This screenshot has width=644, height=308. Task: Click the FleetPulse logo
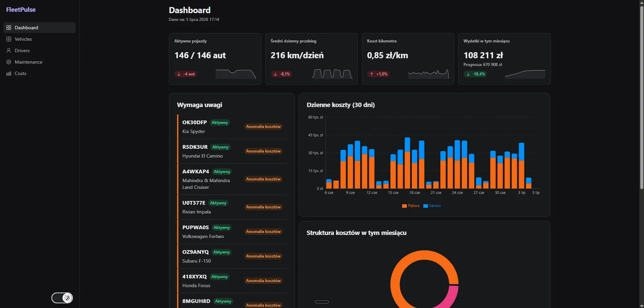pyautogui.click(x=21, y=10)
